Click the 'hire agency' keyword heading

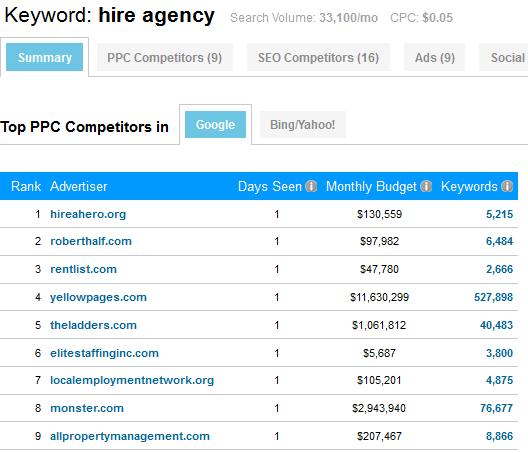[157, 16]
